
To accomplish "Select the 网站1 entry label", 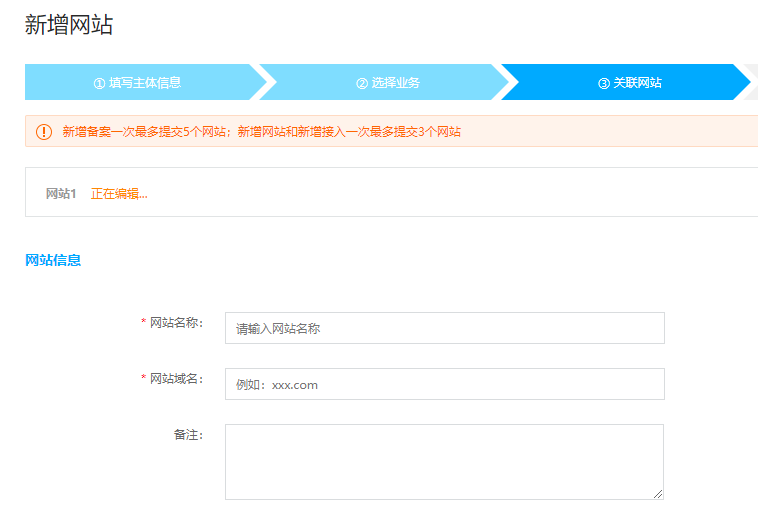I will [61, 194].
